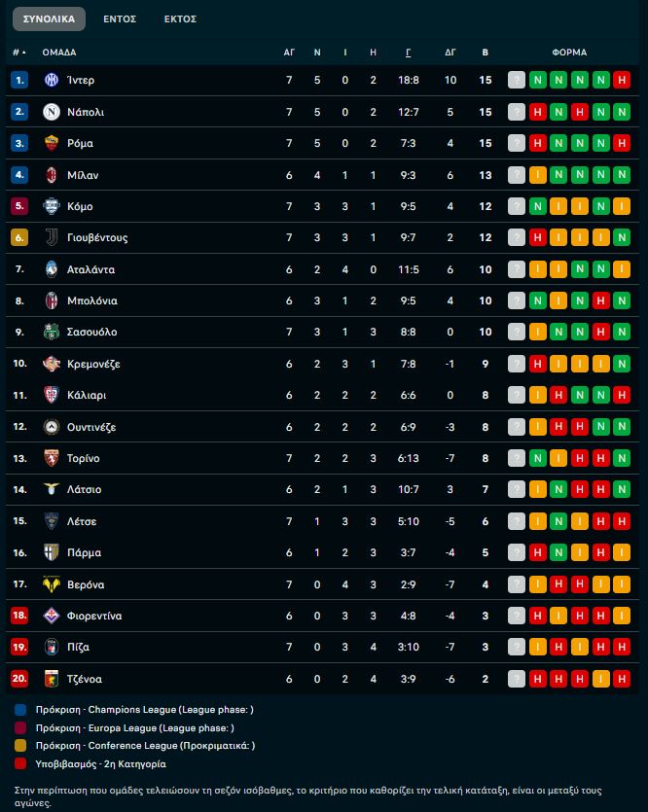The image size is (648, 812).
Task: Select the ΕΚΤΟΣ tab
Action: click(x=180, y=18)
